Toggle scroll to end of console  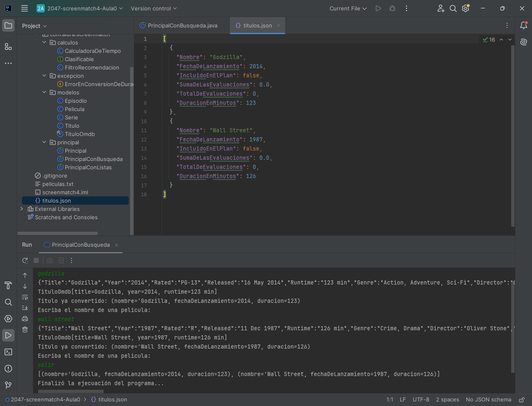(x=25, y=308)
